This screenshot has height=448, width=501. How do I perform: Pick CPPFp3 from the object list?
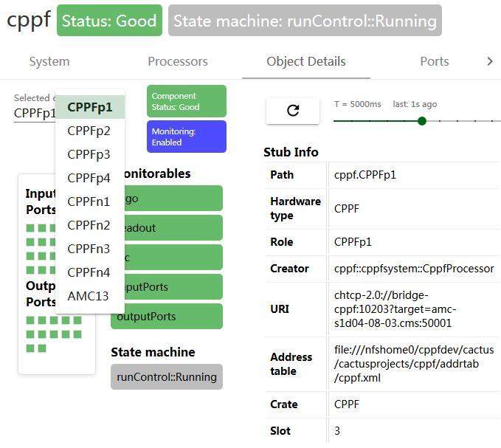tap(90, 154)
